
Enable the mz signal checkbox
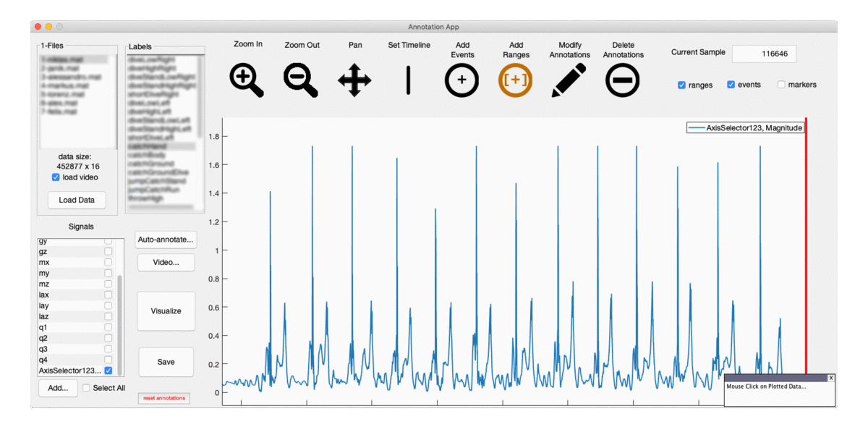tap(109, 284)
